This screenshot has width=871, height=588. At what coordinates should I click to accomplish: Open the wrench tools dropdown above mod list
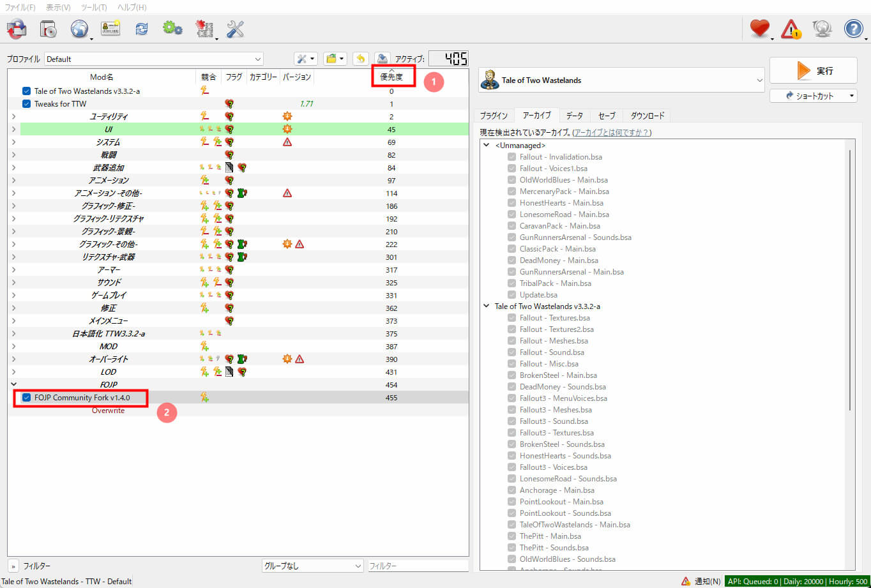pyautogui.click(x=306, y=59)
